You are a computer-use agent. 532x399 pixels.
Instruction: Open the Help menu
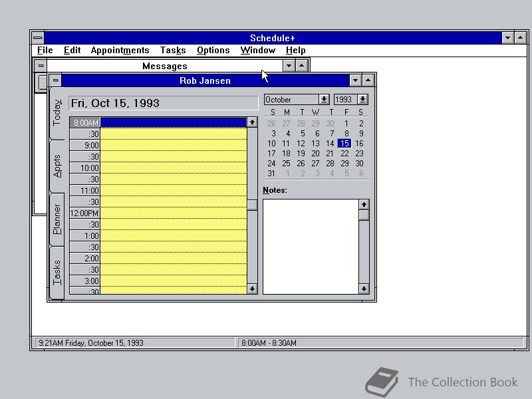[295, 51]
